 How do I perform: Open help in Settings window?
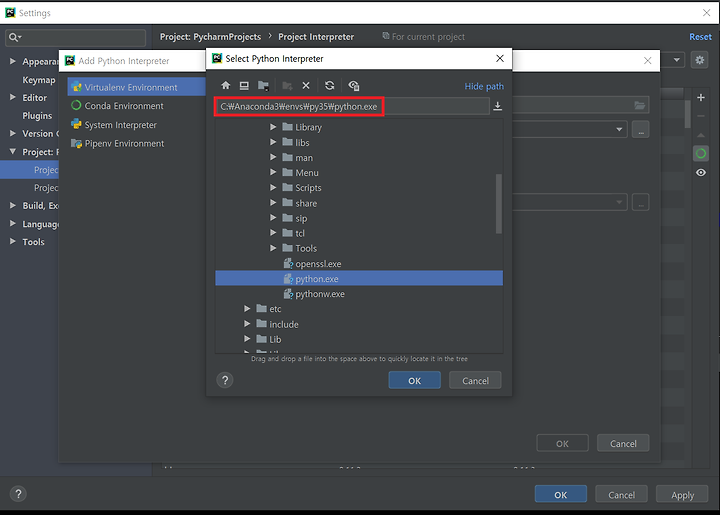(18, 494)
